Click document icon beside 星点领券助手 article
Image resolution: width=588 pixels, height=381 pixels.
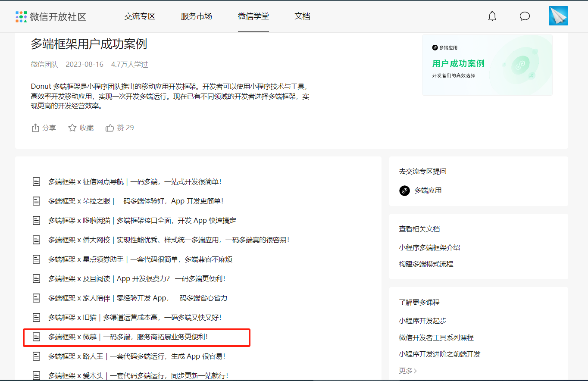[x=37, y=259]
